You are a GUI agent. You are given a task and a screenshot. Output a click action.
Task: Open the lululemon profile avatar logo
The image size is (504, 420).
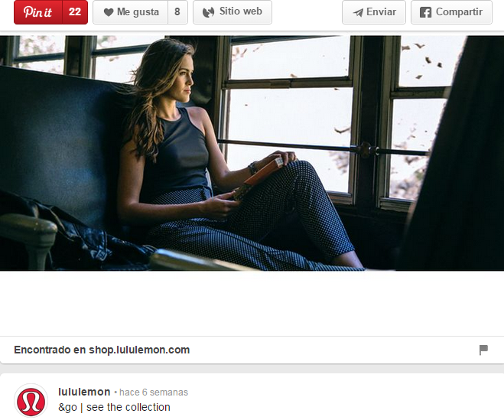[x=31, y=400]
